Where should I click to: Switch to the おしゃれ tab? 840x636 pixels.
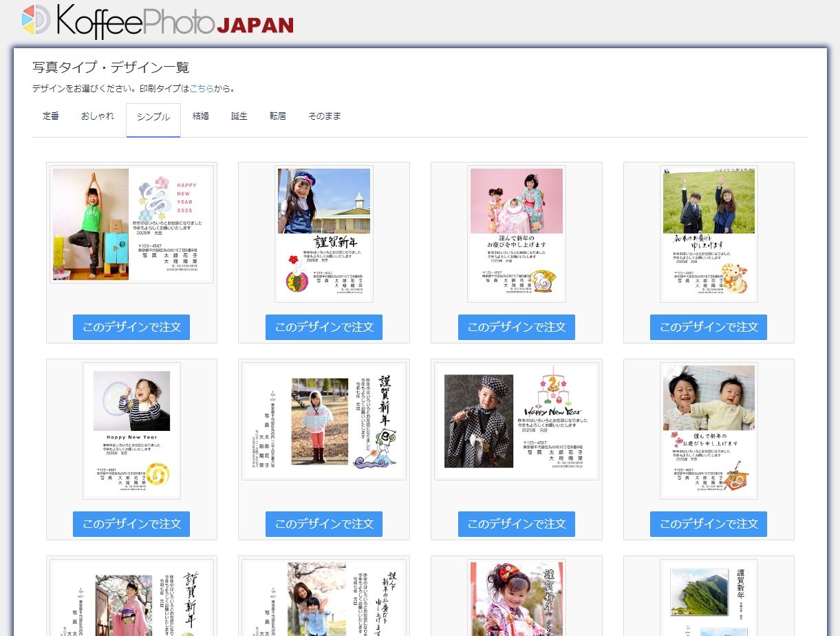[x=98, y=116]
